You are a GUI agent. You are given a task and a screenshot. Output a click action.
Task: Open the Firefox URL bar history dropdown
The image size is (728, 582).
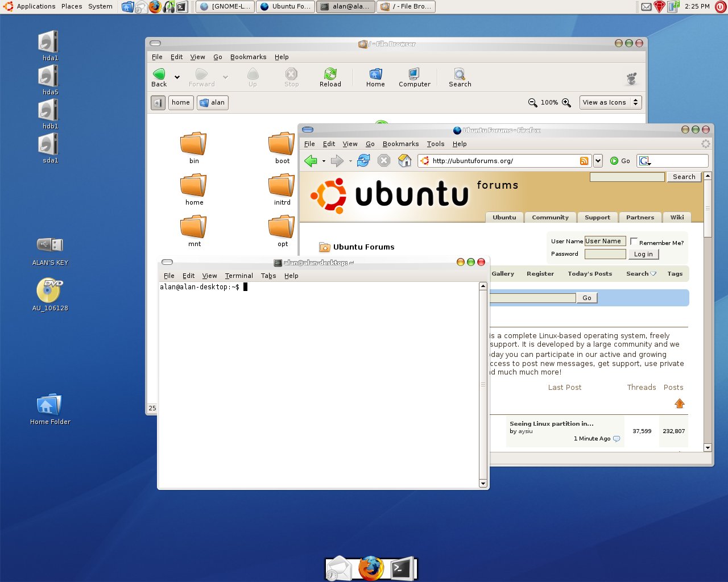point(598,161)
